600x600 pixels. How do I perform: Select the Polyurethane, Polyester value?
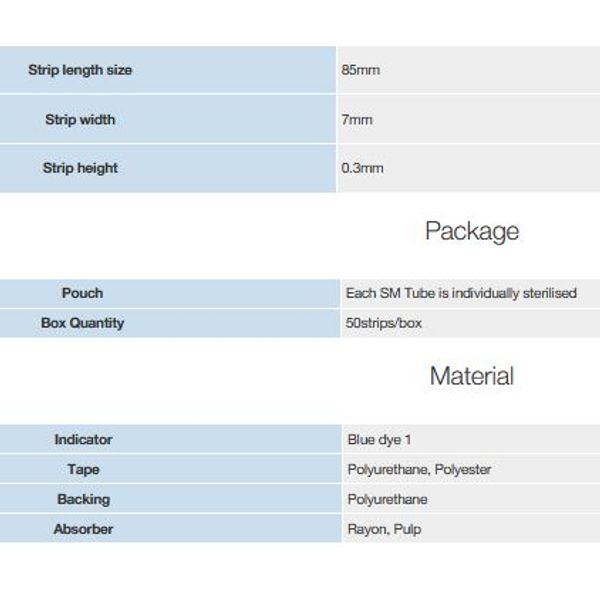pyautogui.click(x=419, y=470)
